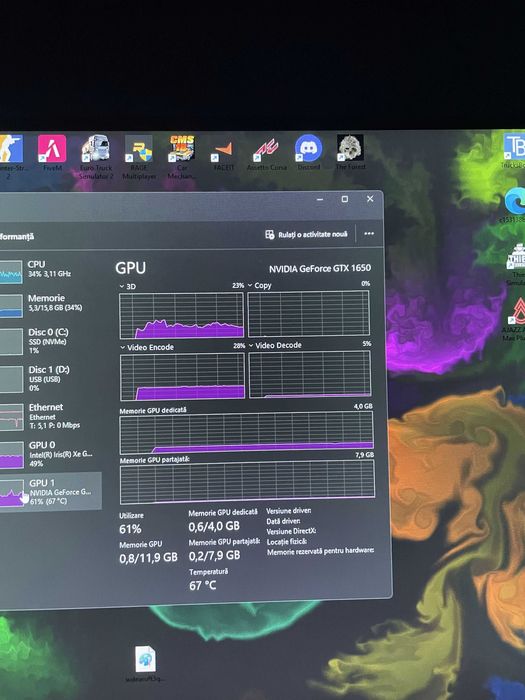Image resolution: width=525 pixels, height=700 pixels.
Task: Minimize the Task Manager window
Action: (x=320, y=200)
